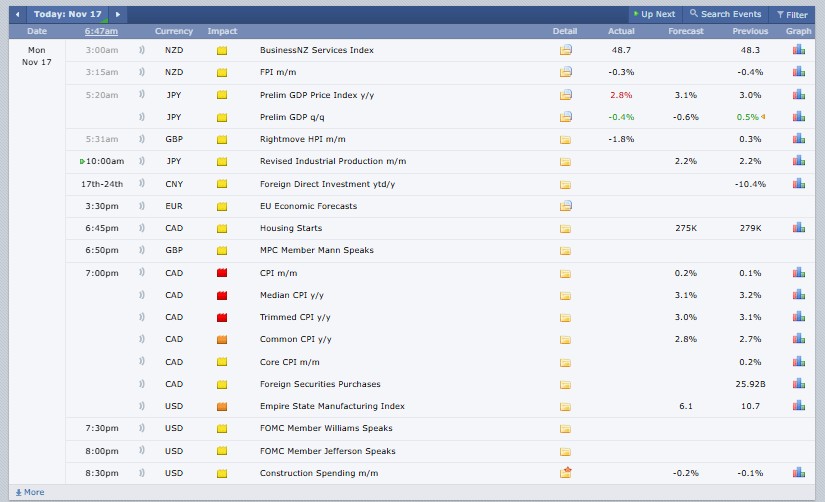Open graph for BusinessNZ Services Index
Viewport: 825px width, 502px height.
click(798, 50)
